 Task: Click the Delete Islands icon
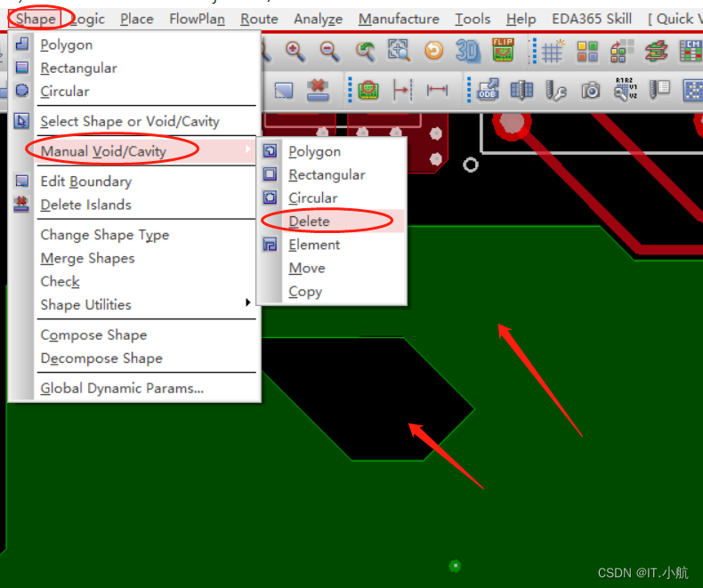click(22, 205)
